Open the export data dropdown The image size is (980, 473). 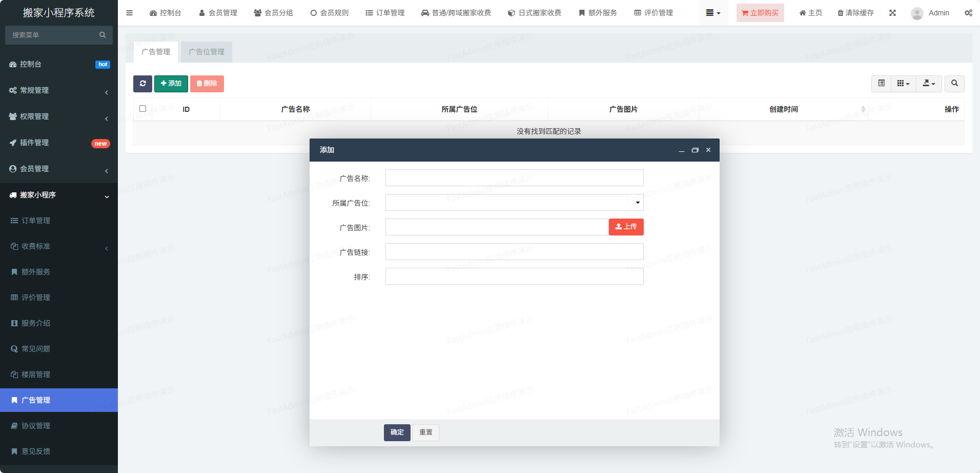coord(929,84)
